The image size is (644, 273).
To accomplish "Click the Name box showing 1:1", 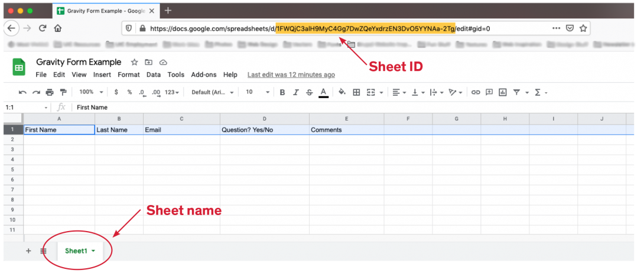I will (x=25, y=107).
